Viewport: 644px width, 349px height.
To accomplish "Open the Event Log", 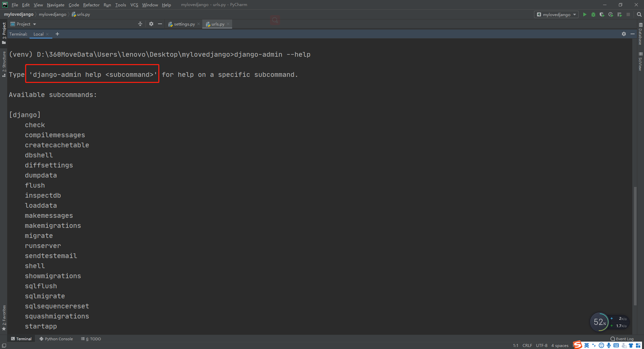I will coord(623,339).
